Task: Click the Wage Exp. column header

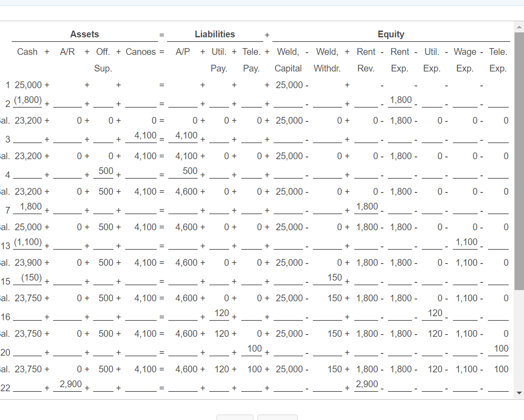Action: click(465, 60)
